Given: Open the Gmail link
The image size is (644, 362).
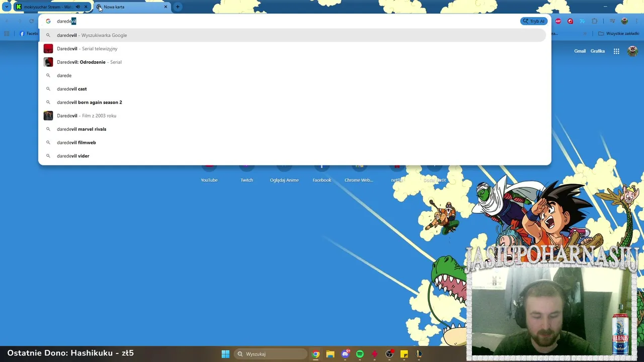Looking at the screenshot, I should (x=580, y=51).
